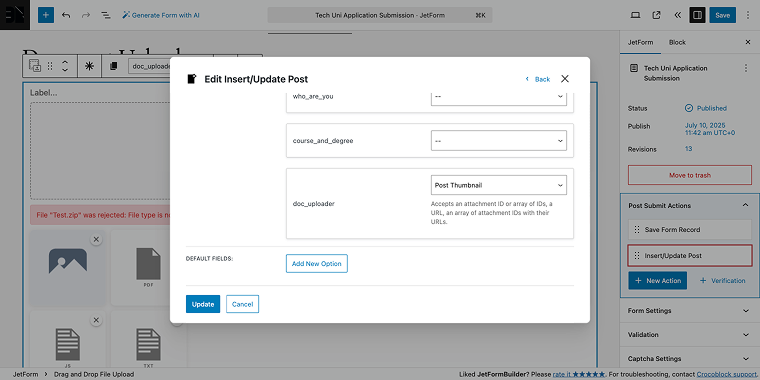
Task: Toggle required asterisk in block toolbar
Action: tap(89, 66)
